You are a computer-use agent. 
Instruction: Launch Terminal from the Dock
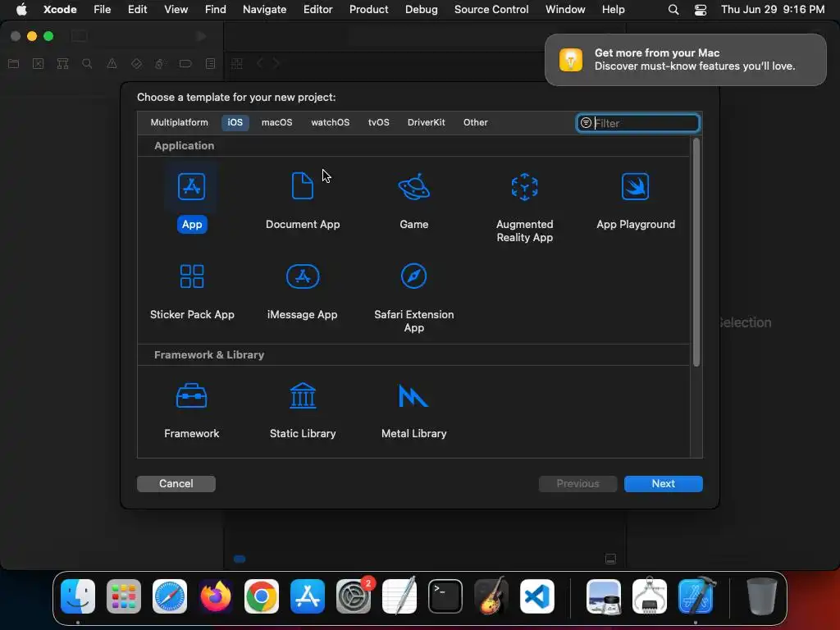pos(445,596)
